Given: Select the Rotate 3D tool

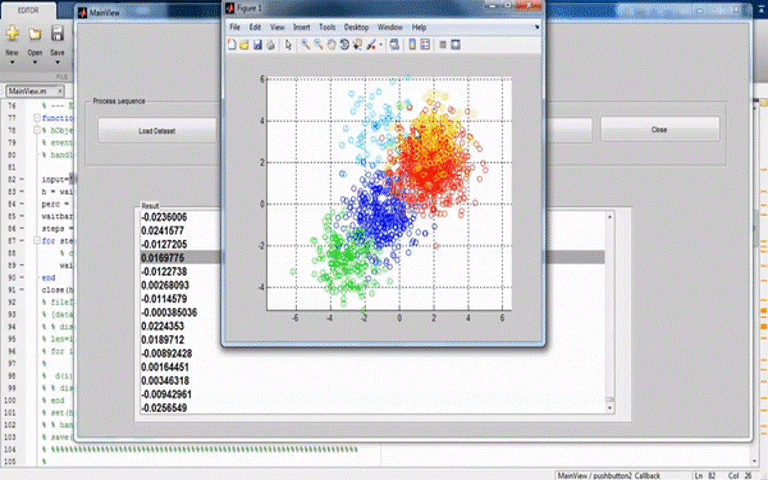Looking at the screenshot, I should pyautogui.click(x=344, y=45).
